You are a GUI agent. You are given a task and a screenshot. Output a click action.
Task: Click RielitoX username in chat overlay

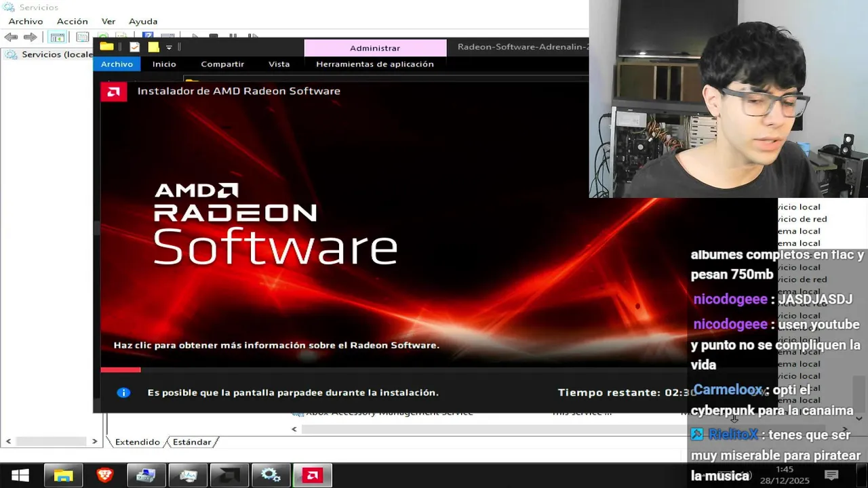[733, 435]
